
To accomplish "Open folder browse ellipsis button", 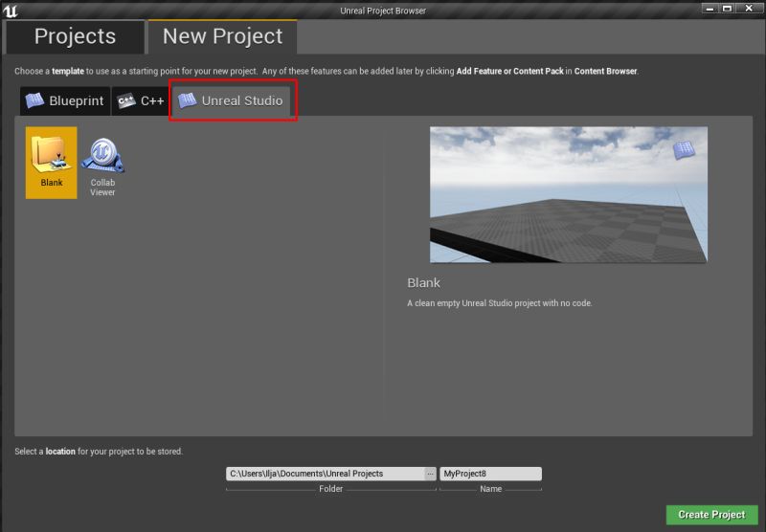I will pyautogui.click(x=430, y=474).
